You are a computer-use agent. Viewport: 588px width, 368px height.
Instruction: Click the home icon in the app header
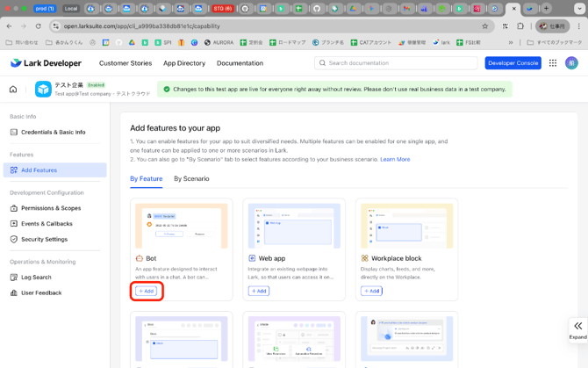tap(13, 90)
